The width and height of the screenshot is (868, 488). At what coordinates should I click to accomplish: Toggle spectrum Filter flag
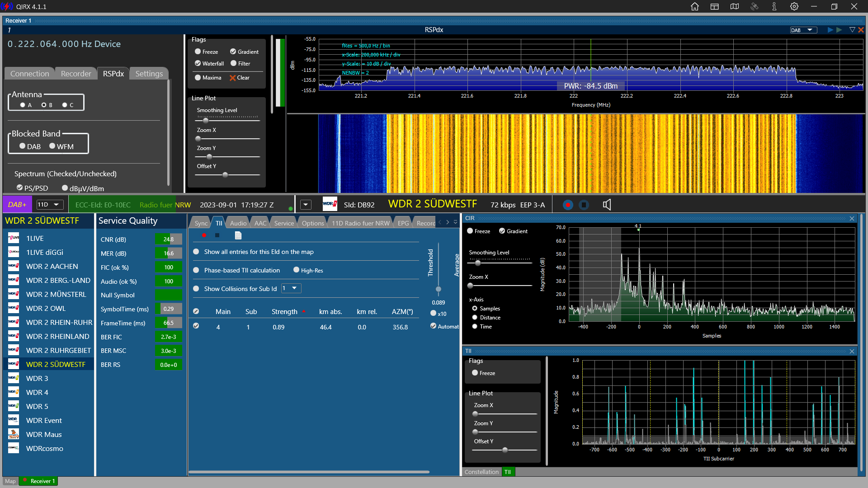[x=234, y=64]
